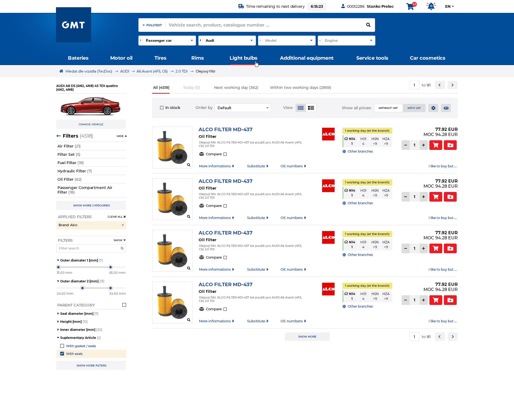Check Compare for third product
514x420 pixels.
pos(225,258)
